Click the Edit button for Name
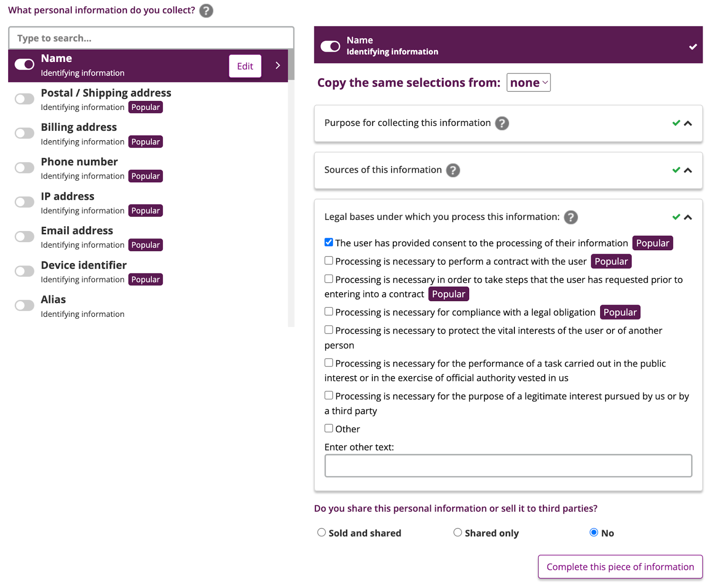Viewport: 715px width, 588px height. pos(245,66)
